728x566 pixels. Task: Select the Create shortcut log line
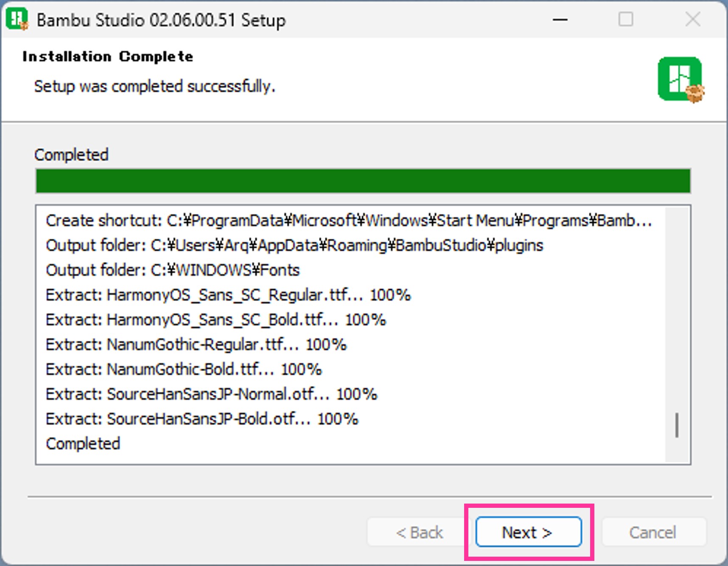(348, 221)
